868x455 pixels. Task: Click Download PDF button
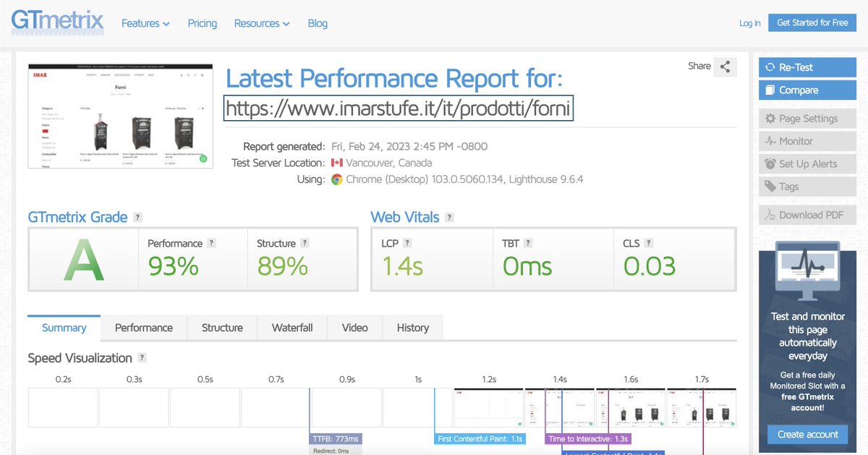coord(807,215)
